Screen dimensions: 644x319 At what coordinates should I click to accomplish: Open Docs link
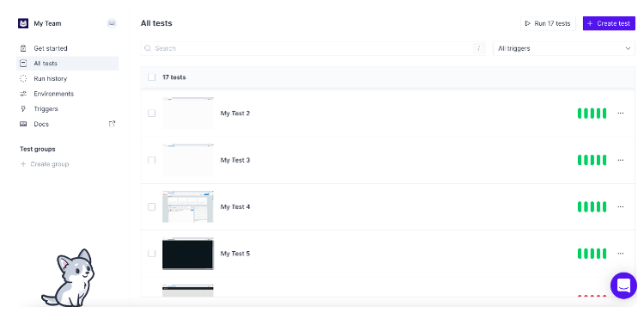(x=67, y=124)
